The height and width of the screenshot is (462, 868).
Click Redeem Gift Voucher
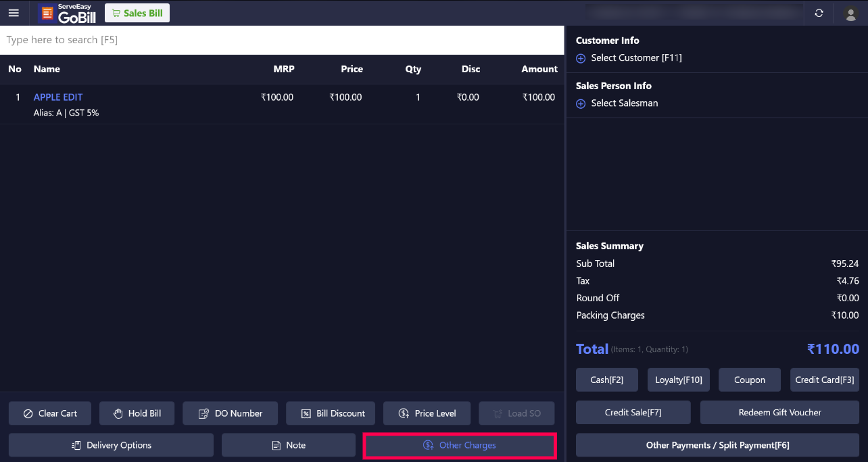pyautogui.click(x=779, y=412)
